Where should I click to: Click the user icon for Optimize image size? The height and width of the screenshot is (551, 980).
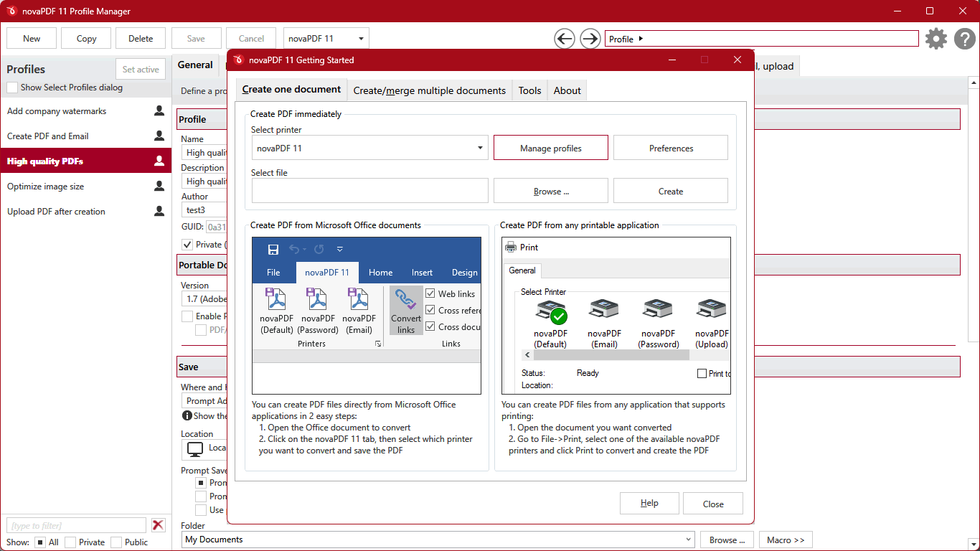click(x=159, y=187)
